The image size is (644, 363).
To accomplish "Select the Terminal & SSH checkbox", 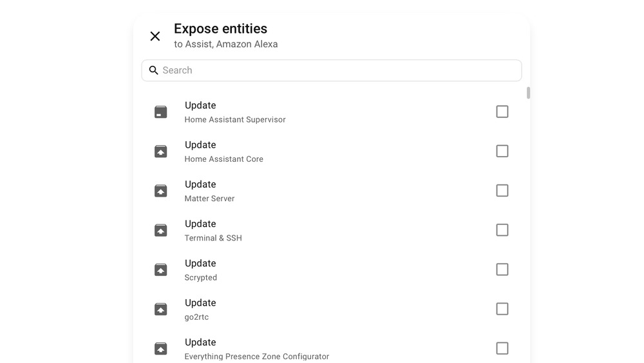I will [502, 230].
